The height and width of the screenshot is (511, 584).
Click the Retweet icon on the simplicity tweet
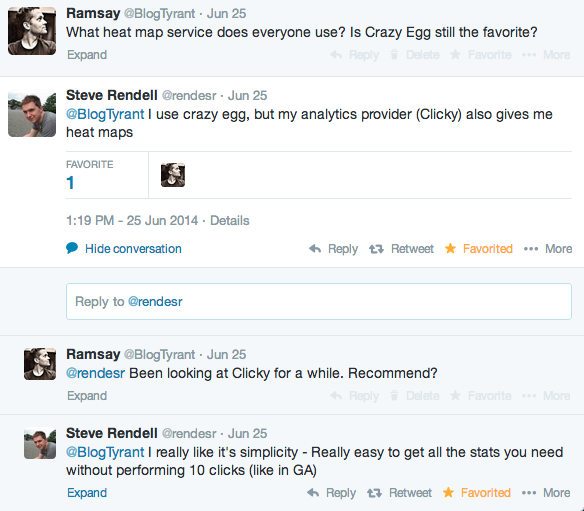(374, 493)
